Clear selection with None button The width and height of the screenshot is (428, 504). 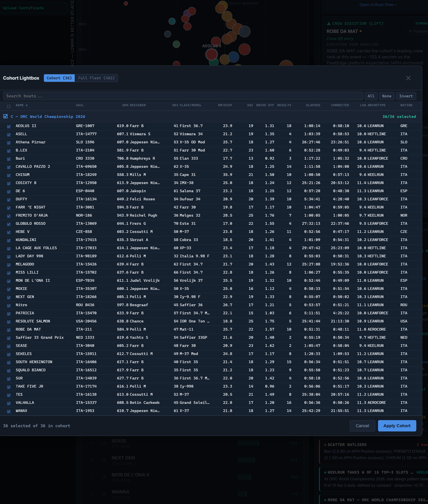click(x=387, y=96)
